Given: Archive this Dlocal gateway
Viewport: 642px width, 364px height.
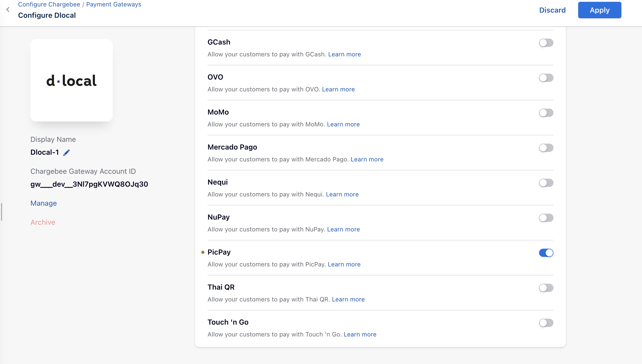Looking at the screenshot, I should (43, 222).
